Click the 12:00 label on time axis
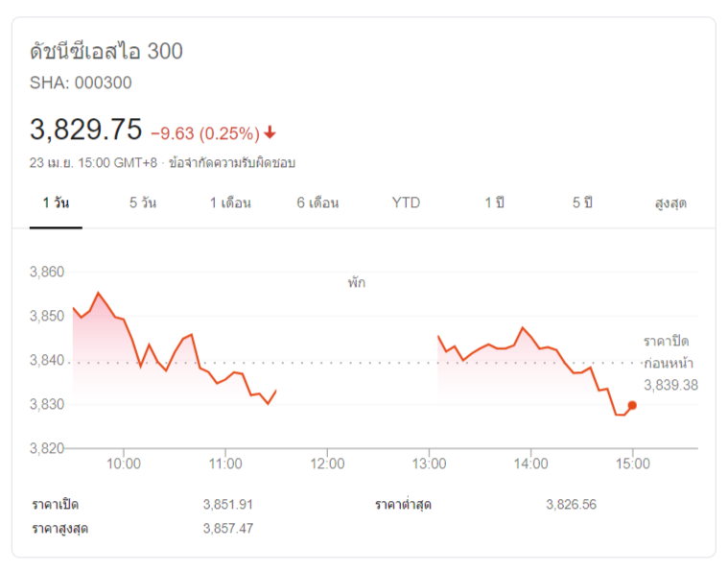This screenshot has height=571, width=728. click(327, 464)
